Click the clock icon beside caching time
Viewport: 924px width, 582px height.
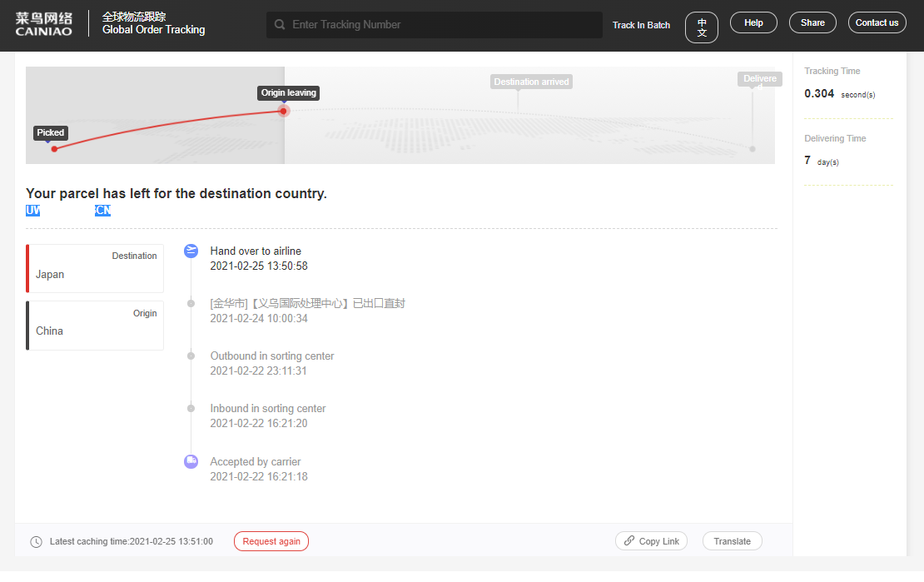(36, 542)
